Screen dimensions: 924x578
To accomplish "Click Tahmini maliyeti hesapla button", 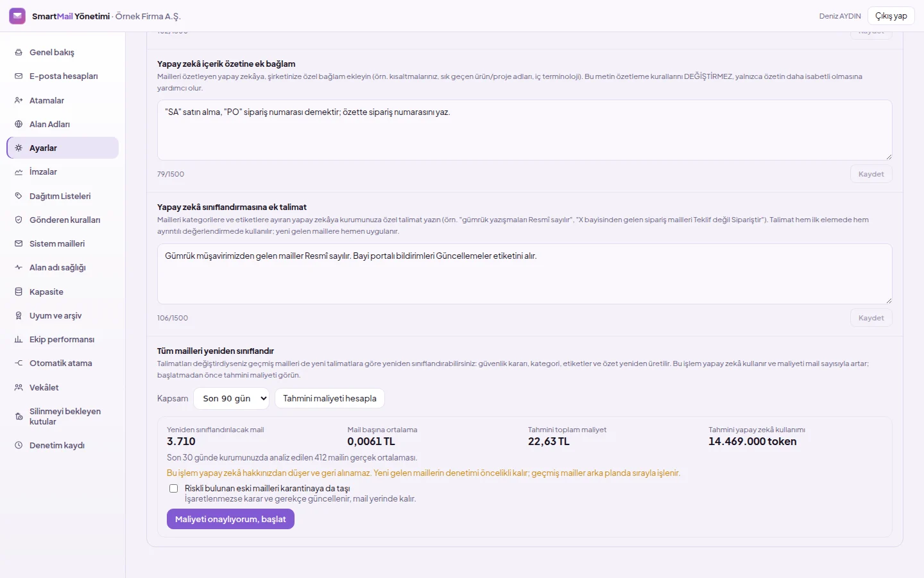I will 330,399.
